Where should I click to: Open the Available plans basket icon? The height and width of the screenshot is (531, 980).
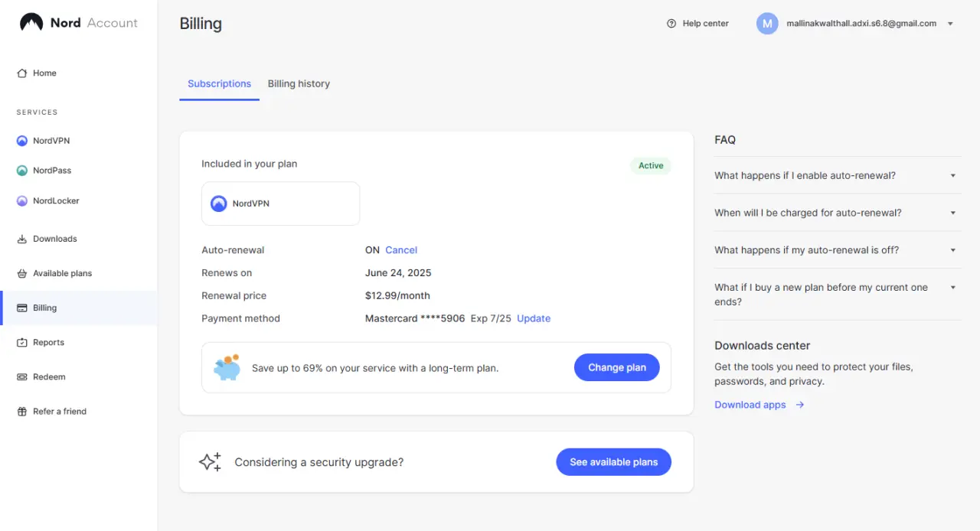(22, 273)
